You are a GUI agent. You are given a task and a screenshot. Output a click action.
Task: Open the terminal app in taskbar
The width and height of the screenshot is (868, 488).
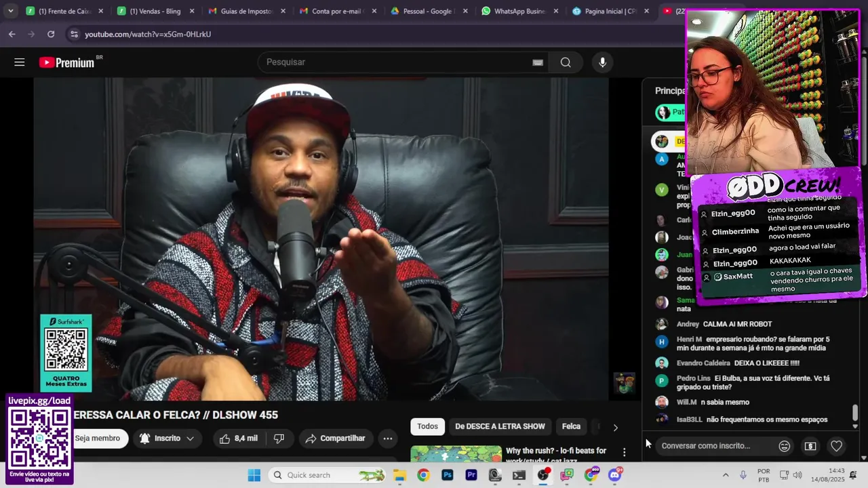click(519, 475)
